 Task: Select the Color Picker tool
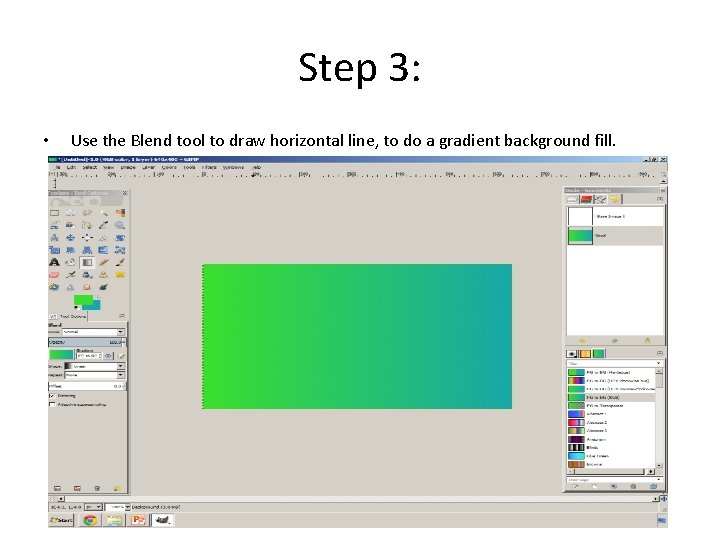104,225
